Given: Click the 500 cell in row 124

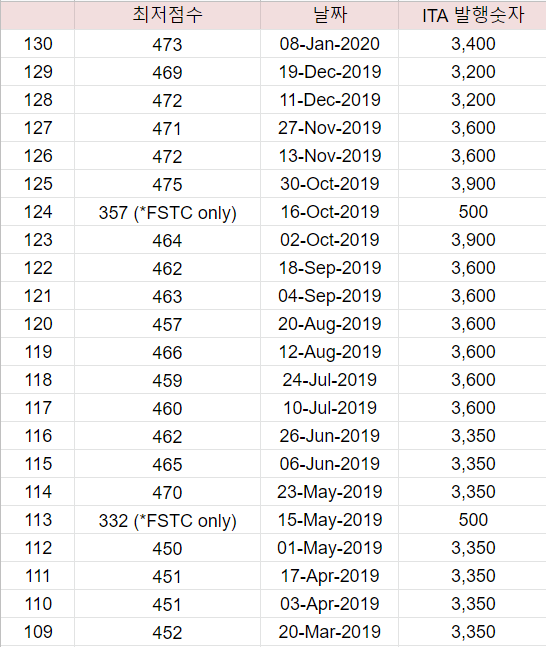Looking at the screenshot, I should [x=473, y=212].
